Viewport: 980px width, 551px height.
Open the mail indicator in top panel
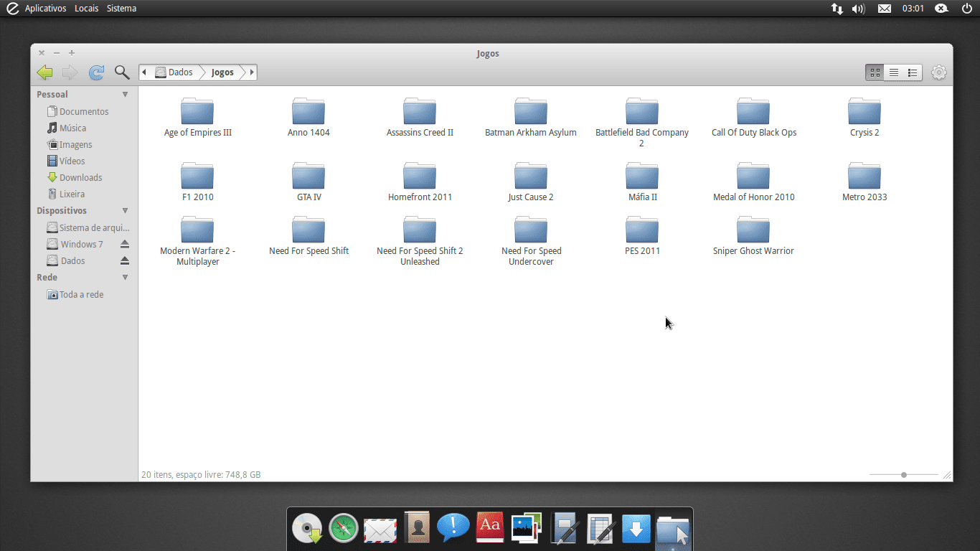point(885,9)
